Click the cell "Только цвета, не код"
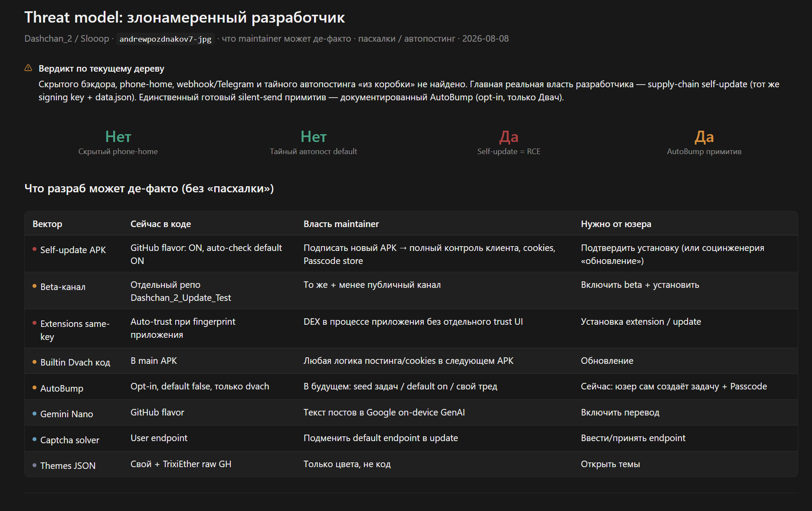 pyautogui.click(x=347, y=464)
